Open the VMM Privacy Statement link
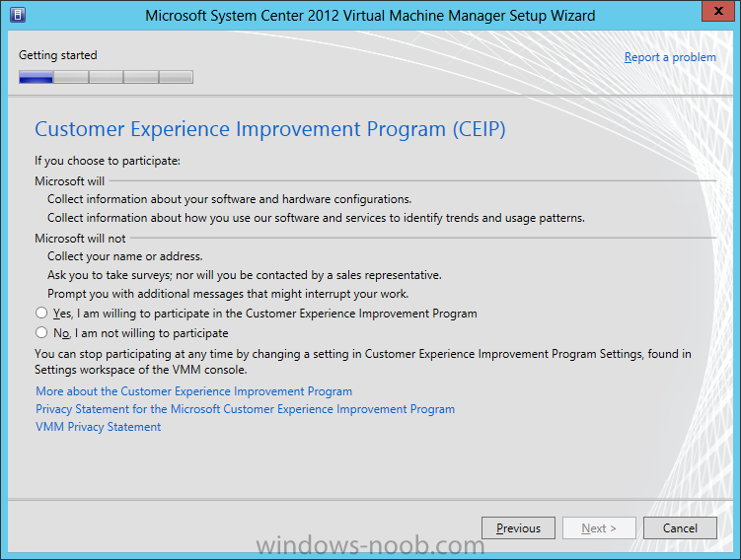 tap(99, 427)
